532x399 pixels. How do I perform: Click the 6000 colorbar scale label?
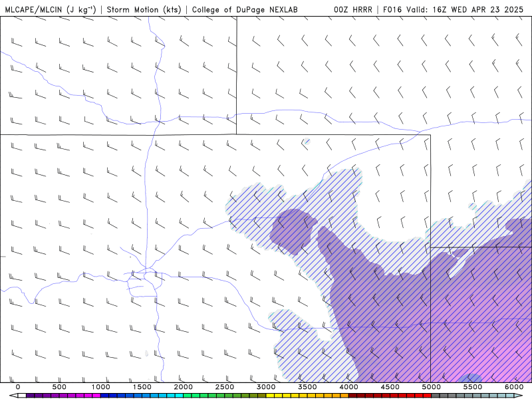pos(514,387)
